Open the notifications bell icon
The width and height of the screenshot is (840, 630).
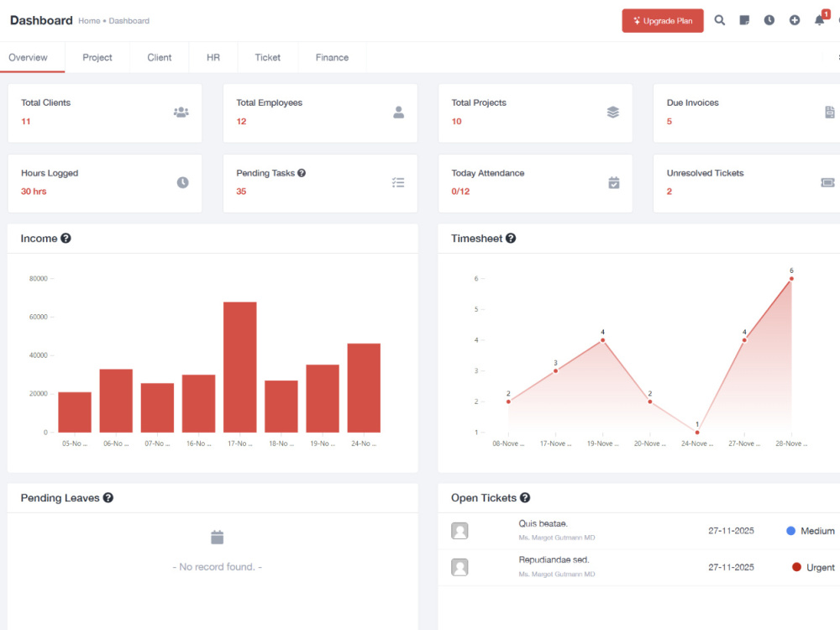click(819, 20)
